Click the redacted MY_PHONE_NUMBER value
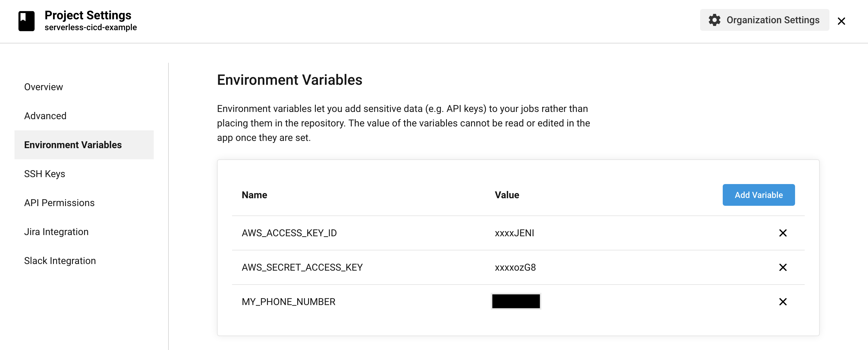The height and width of the screenshot is (350, 868). [516, 301]
